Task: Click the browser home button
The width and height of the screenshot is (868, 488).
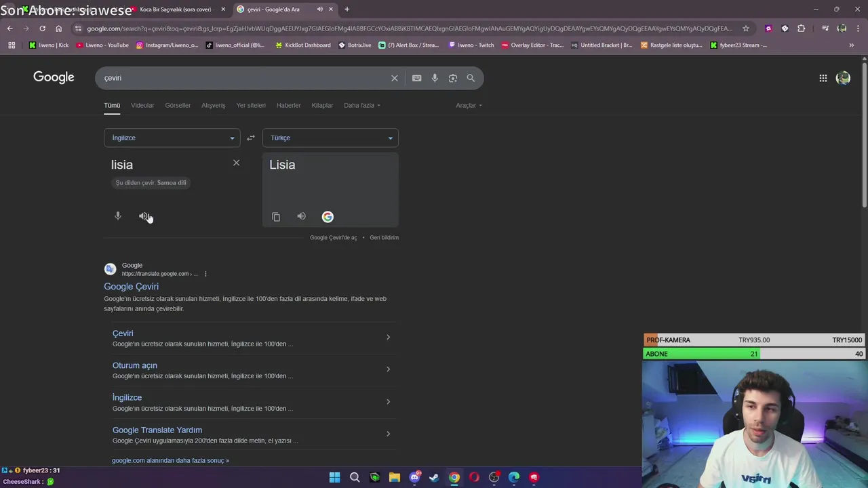Action: coord(58,28)
